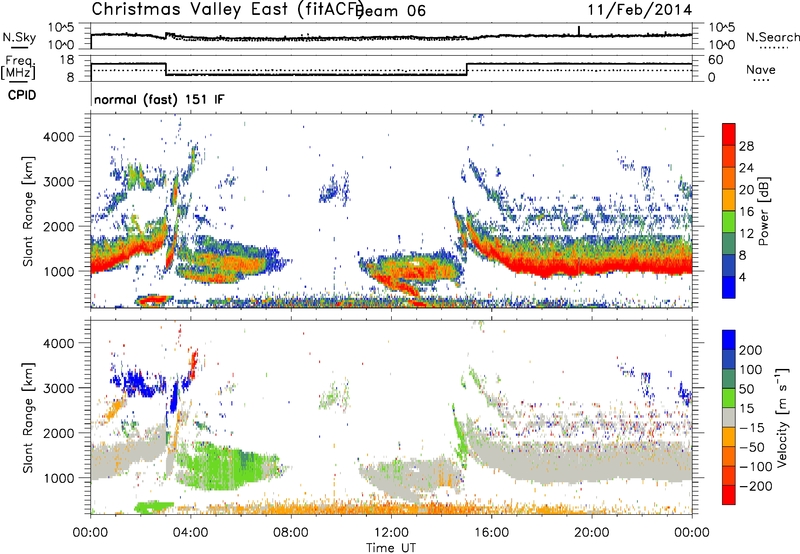Click the velocity panel 'Slant Range [km]' axis label
The image size is (800, 554).
(28, 417)
